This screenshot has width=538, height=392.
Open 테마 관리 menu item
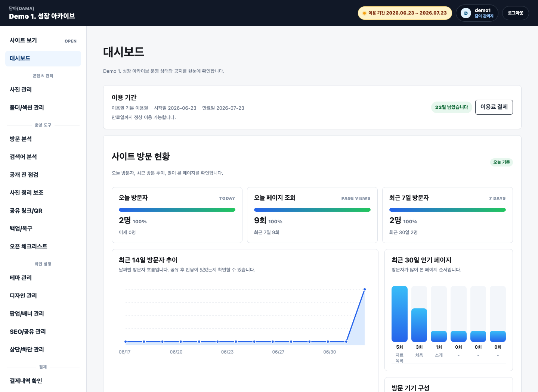tap(43, 278)
